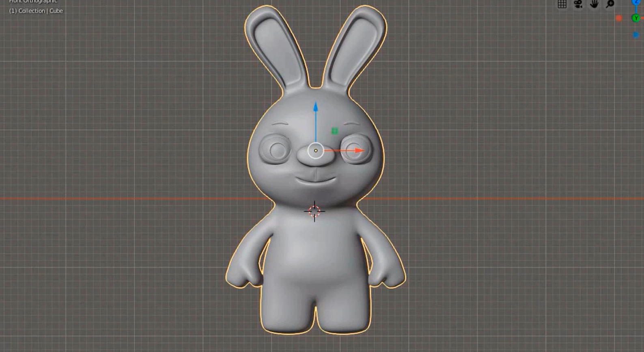Screen dimensions: 644x352
Task: Switch to camera view icon
Action: tap(578, 4)
